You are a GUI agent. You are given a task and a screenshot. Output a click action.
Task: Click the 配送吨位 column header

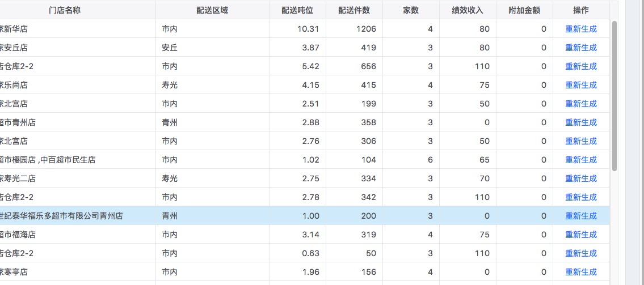click(297, 10)
